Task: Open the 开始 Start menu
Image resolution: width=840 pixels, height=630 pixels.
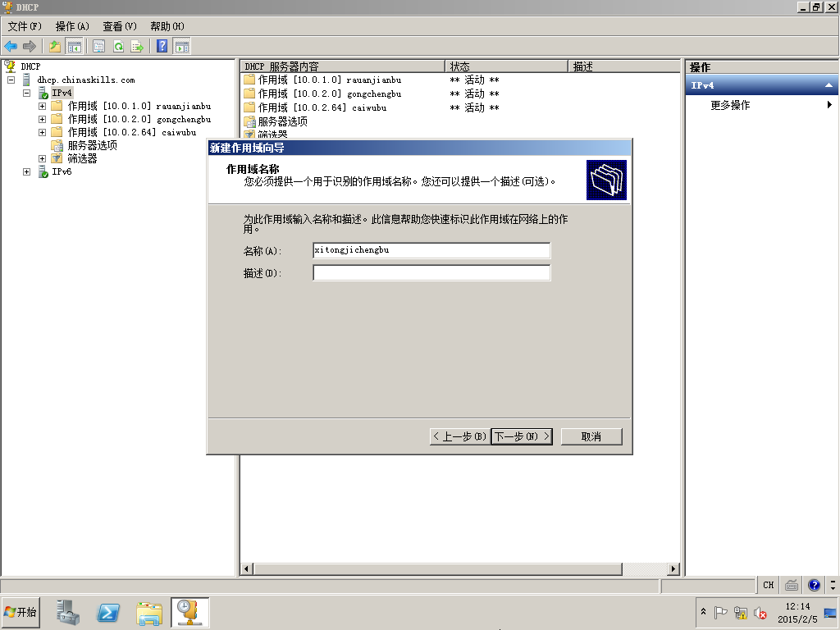Action: pos(21,612)
